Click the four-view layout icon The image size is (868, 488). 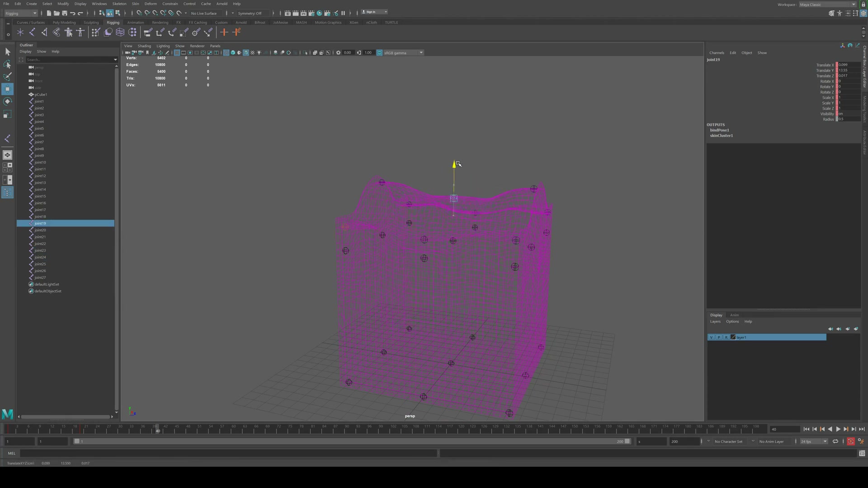point(7,168)
